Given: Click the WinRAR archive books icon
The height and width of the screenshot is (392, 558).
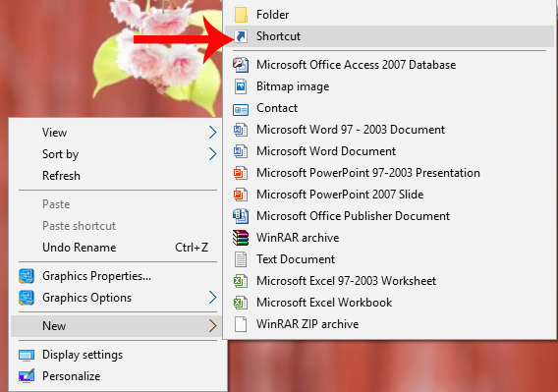Looking at the screenshot, I should pos(241,238).
